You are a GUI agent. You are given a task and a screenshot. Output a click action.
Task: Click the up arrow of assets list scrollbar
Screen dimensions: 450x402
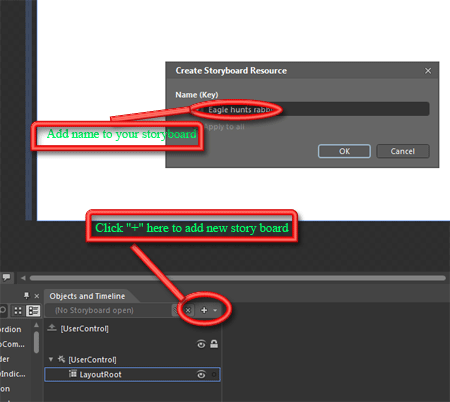(36, 325)
